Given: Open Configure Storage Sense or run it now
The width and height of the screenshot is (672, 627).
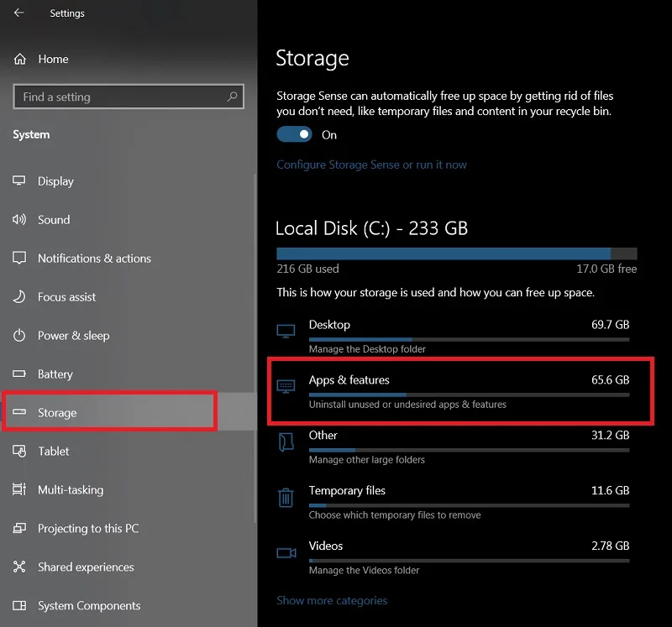Looking at the screenshot, I should (x=371, y=165).
